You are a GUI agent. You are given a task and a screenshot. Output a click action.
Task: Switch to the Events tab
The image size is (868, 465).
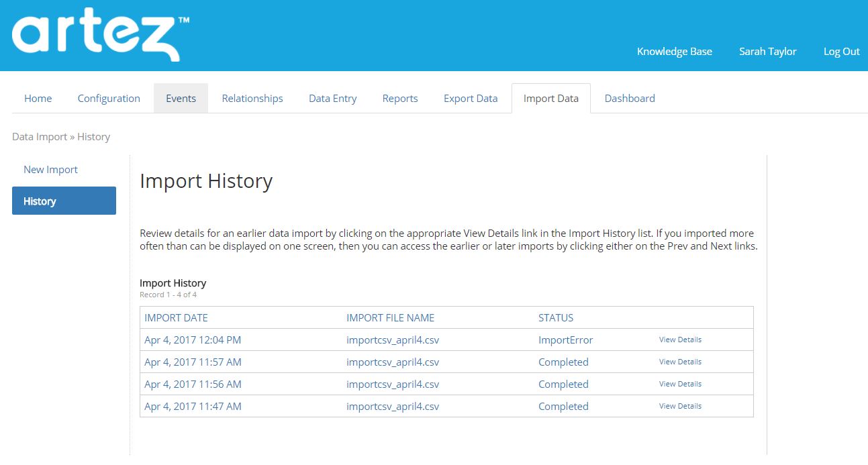point(181,99)
